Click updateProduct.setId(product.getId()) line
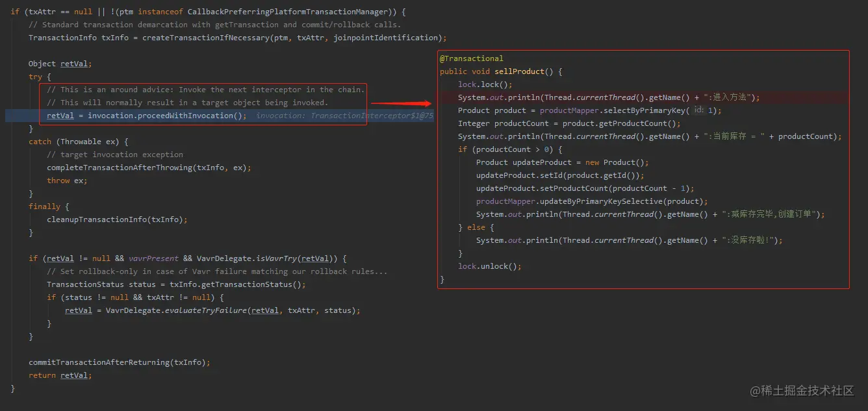Screen dimensions: 868x411 (x=560, y=175)
